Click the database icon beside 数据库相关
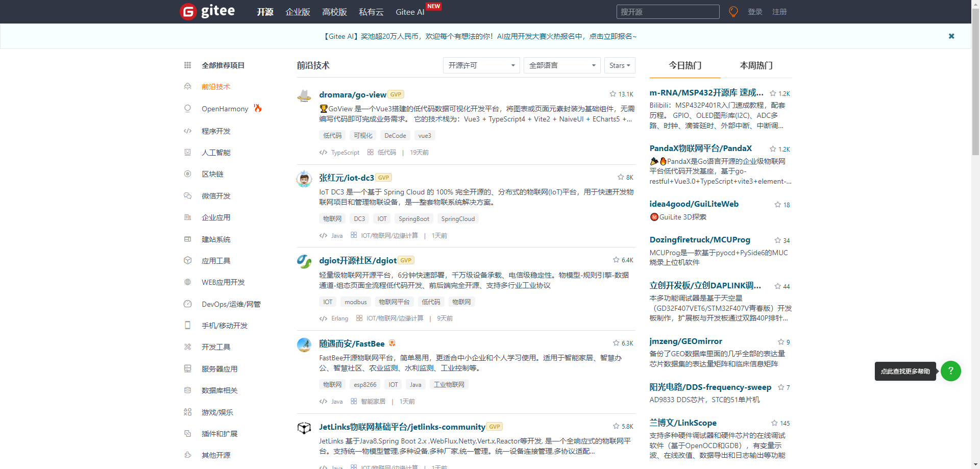 187,390
